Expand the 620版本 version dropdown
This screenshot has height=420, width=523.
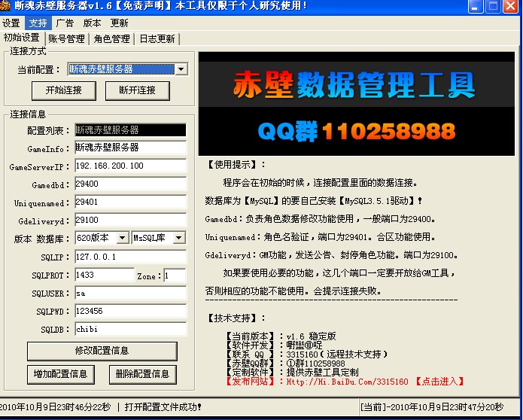(x=123, y=238)
